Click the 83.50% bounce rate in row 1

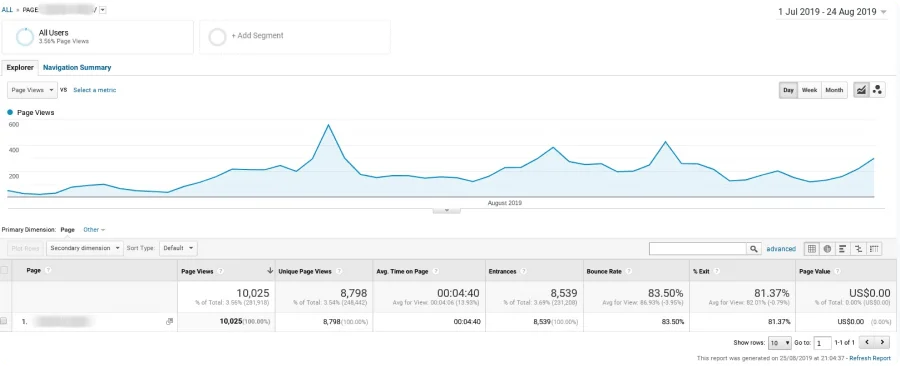tap(672, 322)
